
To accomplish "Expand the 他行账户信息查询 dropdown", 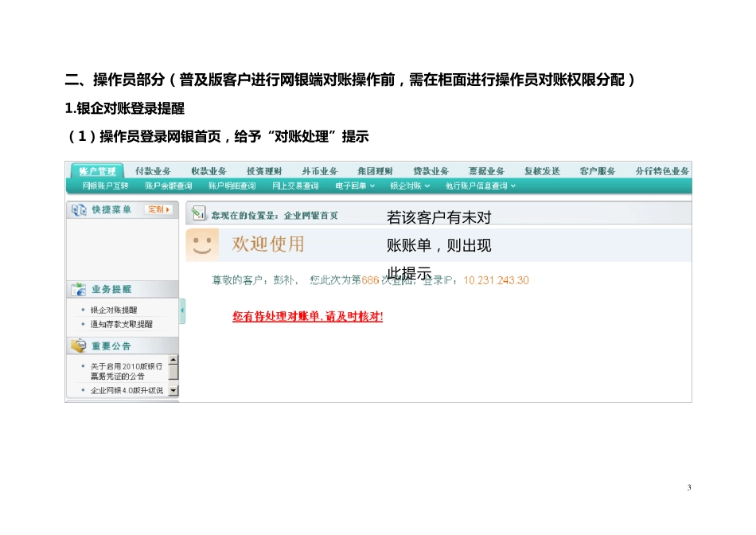I will [x=480, y=185].
